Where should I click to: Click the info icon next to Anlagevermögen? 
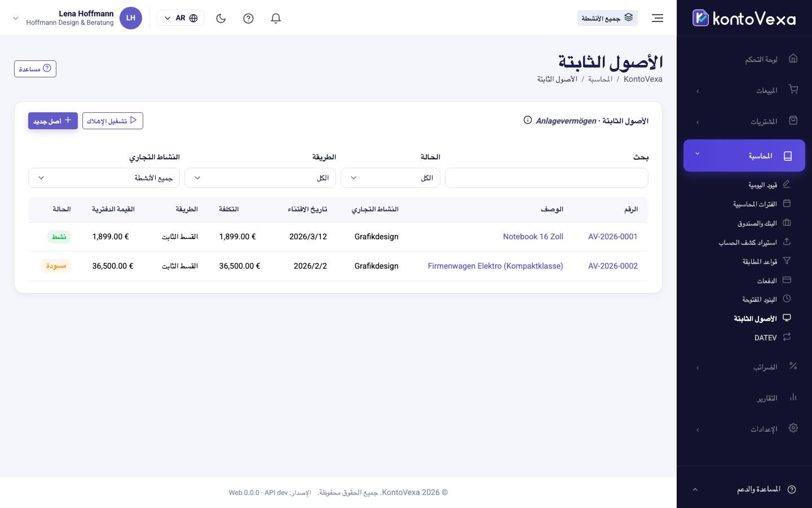(528, 120)
